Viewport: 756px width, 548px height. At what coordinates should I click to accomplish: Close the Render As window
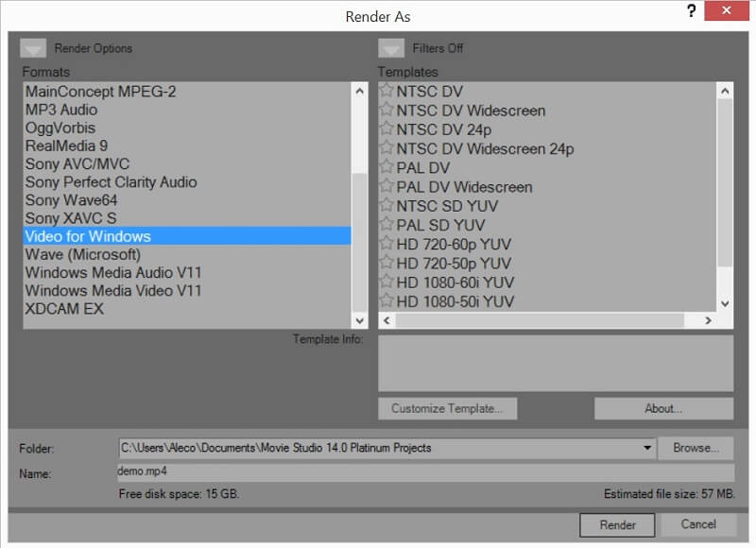pos(726,10)
